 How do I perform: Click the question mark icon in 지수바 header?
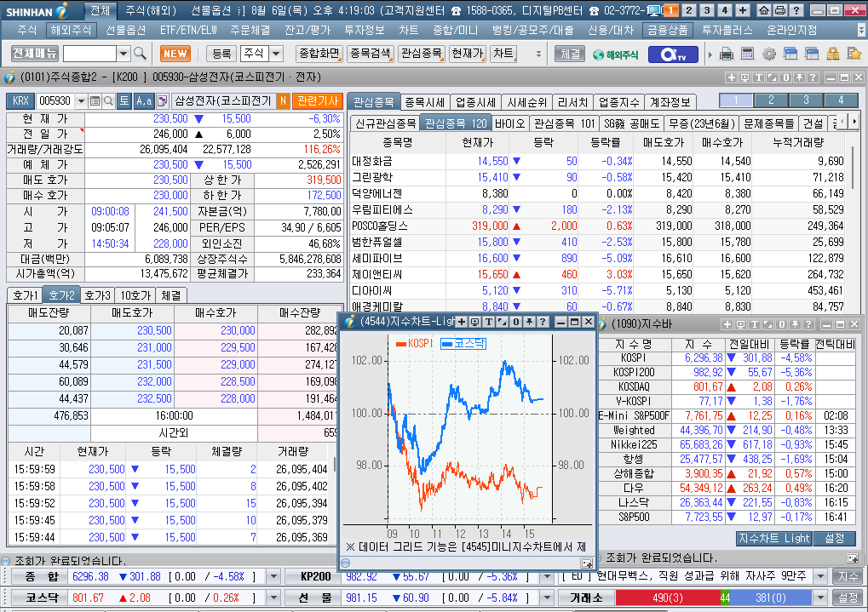[x=808, y=324]
